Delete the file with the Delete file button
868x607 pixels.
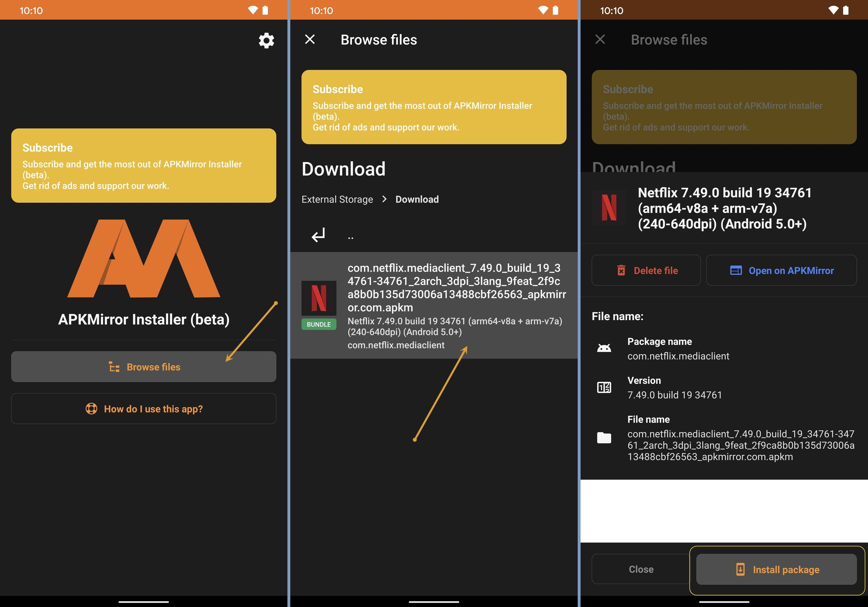646,270
